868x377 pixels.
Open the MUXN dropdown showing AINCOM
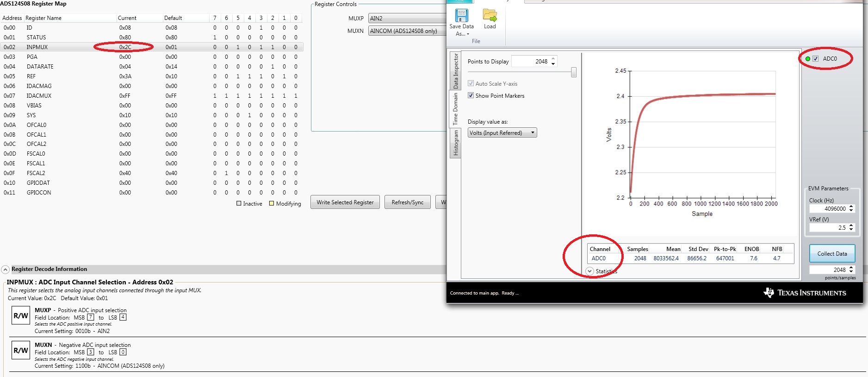pyautogui.click(x=407, y=31)
